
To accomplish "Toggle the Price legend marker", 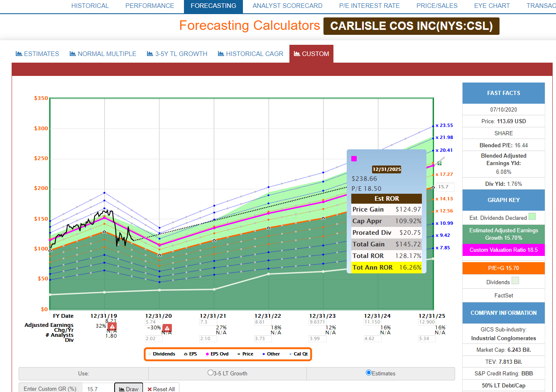I will click(238, 354).
